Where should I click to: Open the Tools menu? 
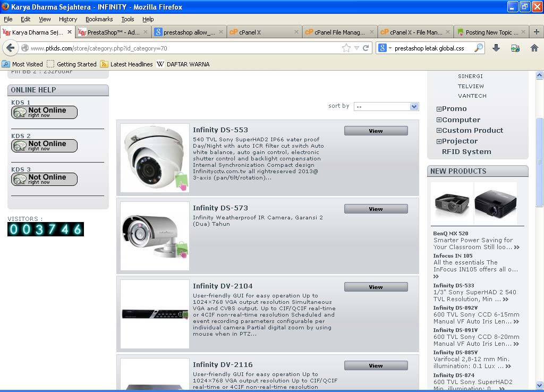pyautogui.click(x=127, y=19)
